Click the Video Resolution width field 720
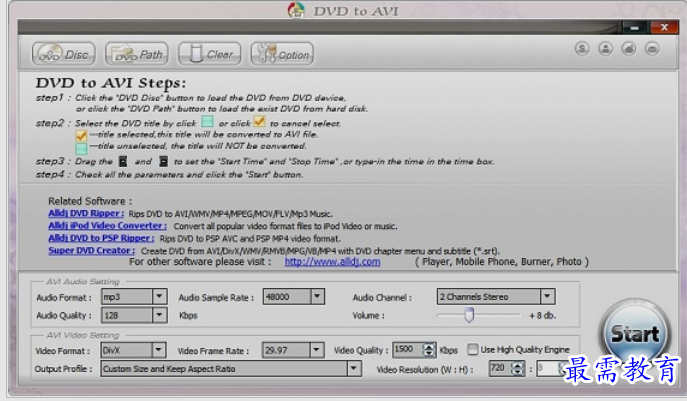The image size is (687, 401). pyautogui.click(x=500, y=368)
